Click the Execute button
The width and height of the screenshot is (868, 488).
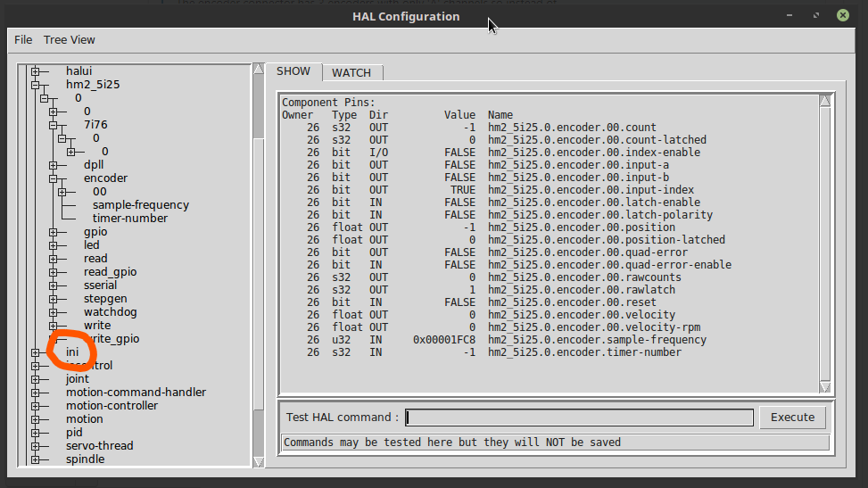[792, 417]
